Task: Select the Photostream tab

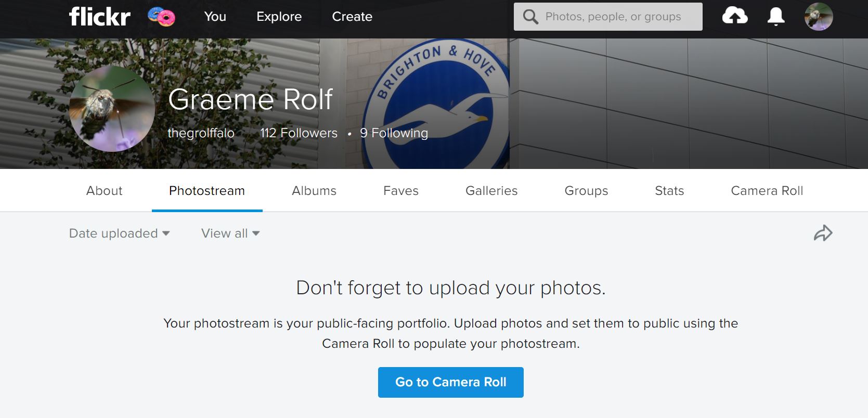Action: (x=207, y=191)
